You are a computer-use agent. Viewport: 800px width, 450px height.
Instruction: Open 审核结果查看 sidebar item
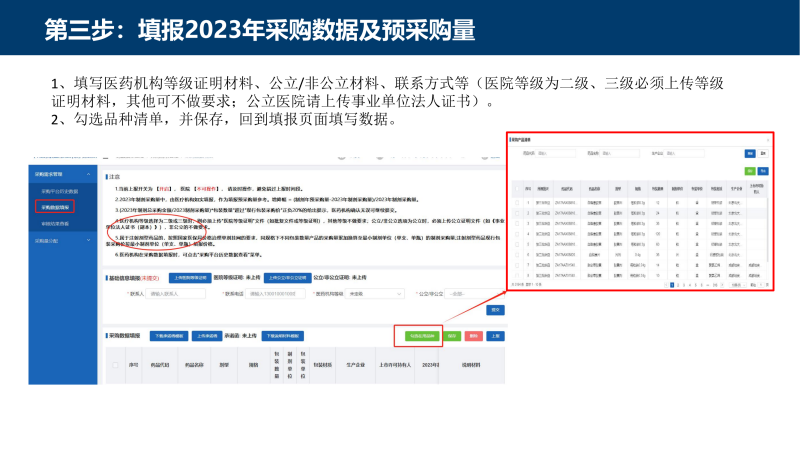(54, 223)
